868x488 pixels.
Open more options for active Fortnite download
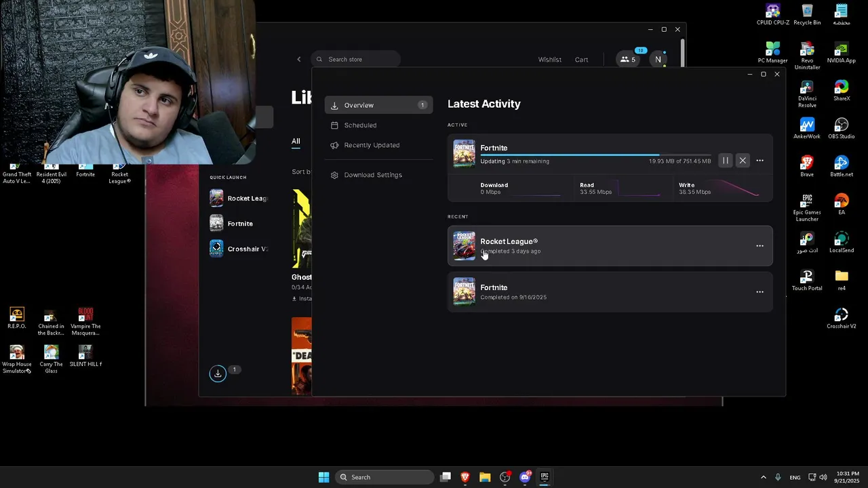pyautogui.click(x=759, y=161)
